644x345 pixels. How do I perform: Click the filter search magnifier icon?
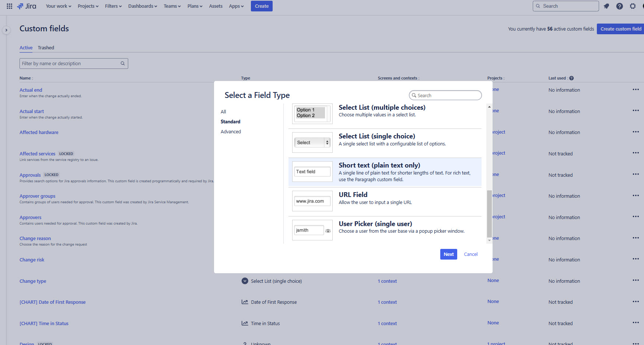[123, 63]
